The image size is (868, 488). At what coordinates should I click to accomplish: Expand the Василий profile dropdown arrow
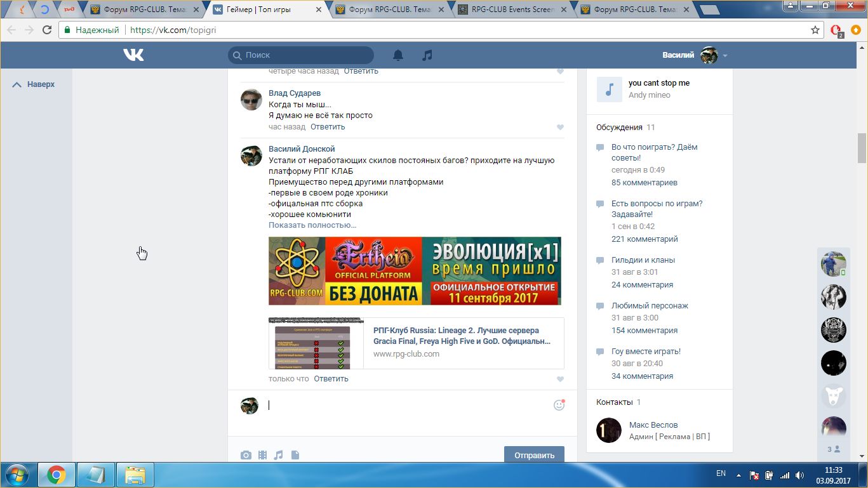coord(724,56)
